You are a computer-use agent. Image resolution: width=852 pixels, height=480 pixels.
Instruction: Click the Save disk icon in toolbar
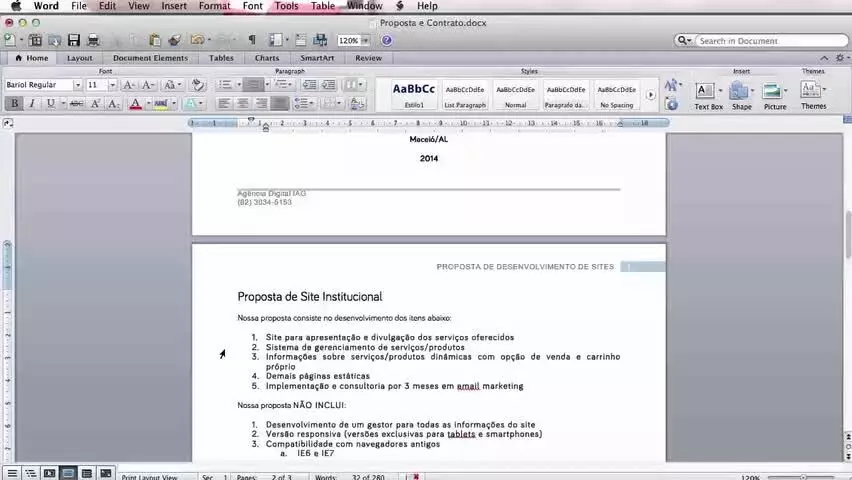(x=74, y=40)
